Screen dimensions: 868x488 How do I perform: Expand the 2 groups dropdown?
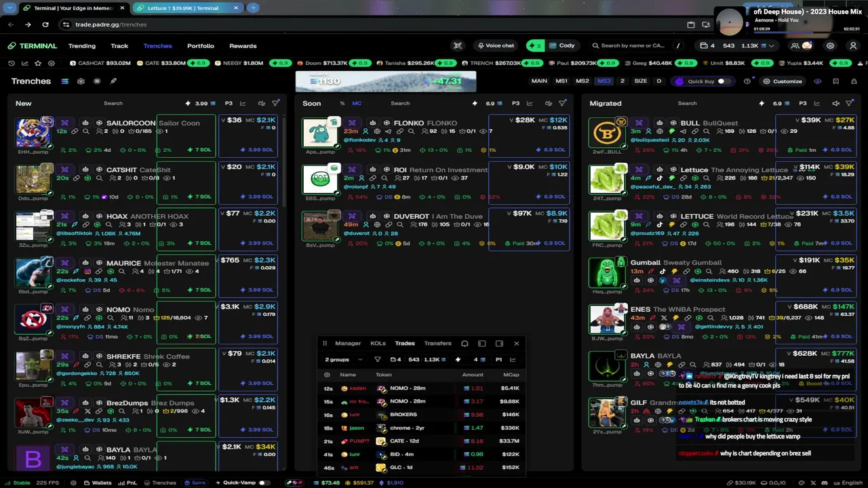[x=344, y=360]
